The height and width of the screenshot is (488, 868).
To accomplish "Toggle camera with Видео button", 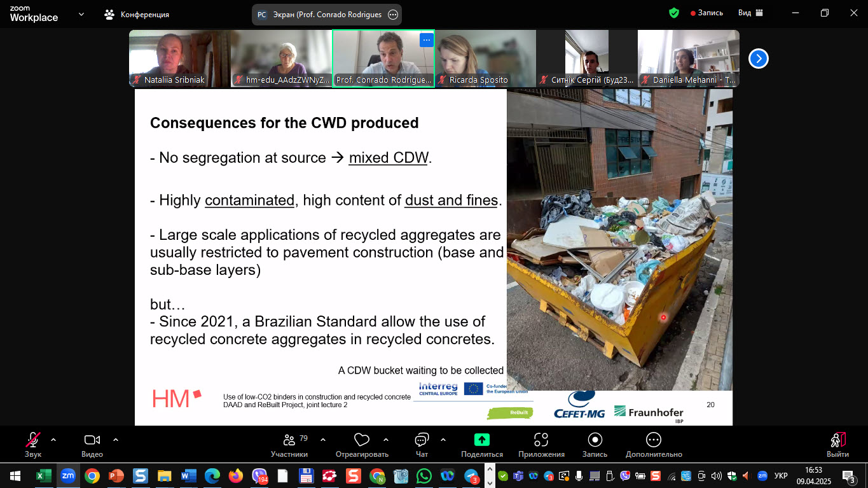I will 92,443.
